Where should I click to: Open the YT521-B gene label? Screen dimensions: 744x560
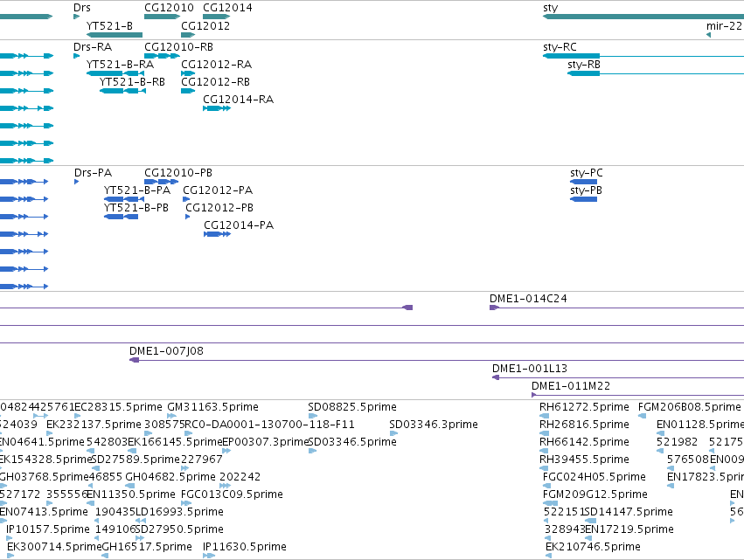point(109,25)
